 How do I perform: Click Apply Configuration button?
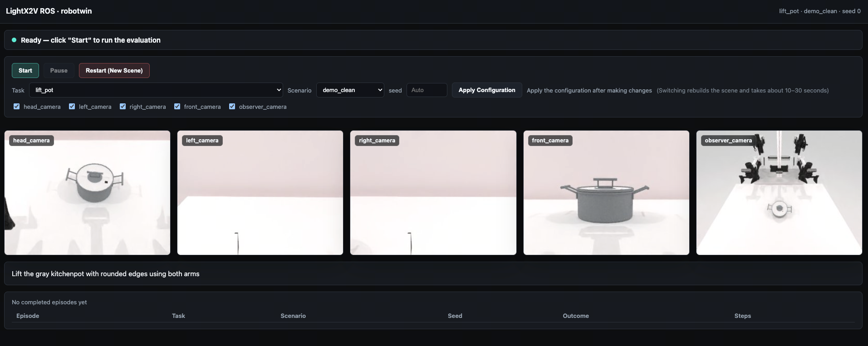(487, 90)
